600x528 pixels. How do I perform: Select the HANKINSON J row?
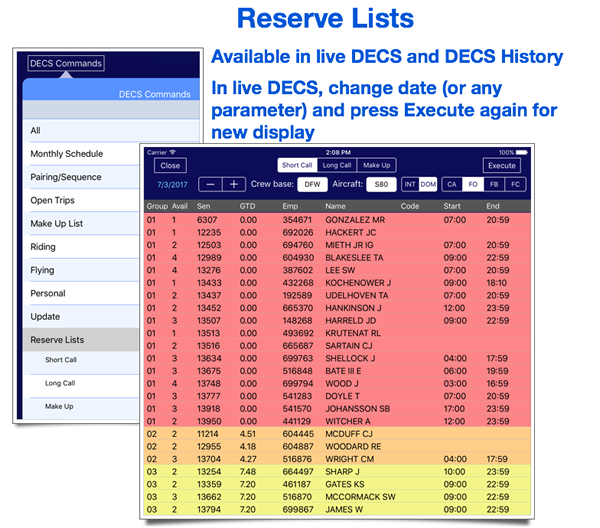pyautogui.click(x=338, y=308)
